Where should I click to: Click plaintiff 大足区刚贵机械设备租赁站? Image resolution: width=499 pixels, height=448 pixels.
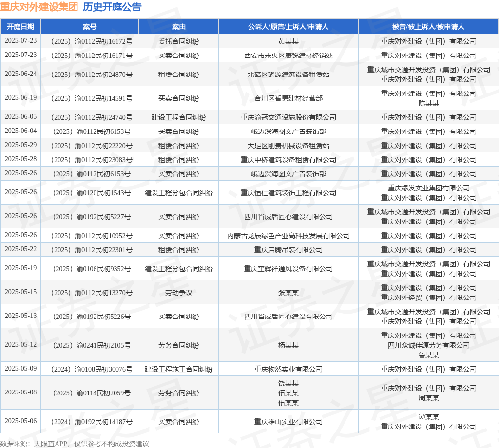coord(288,146)
